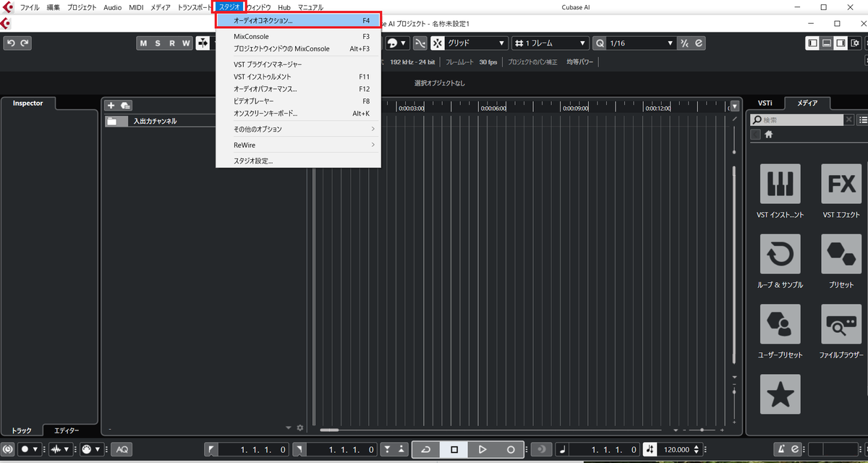Toggle the global R read automation button
The height and width of the screenshot is (463, 868).
pos(172,43)
